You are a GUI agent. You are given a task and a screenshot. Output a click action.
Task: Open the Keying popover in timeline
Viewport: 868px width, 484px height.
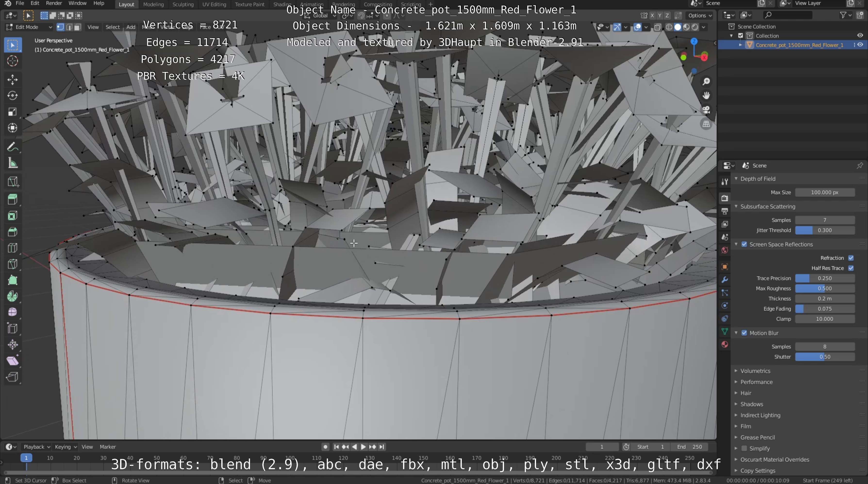click(66, 447)
